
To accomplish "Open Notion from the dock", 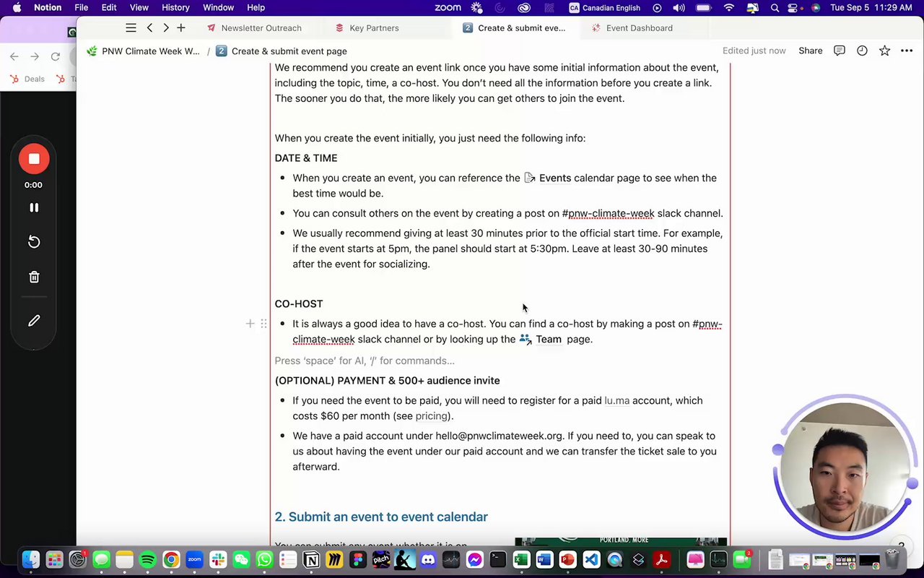I will click(x=311, y=559).
